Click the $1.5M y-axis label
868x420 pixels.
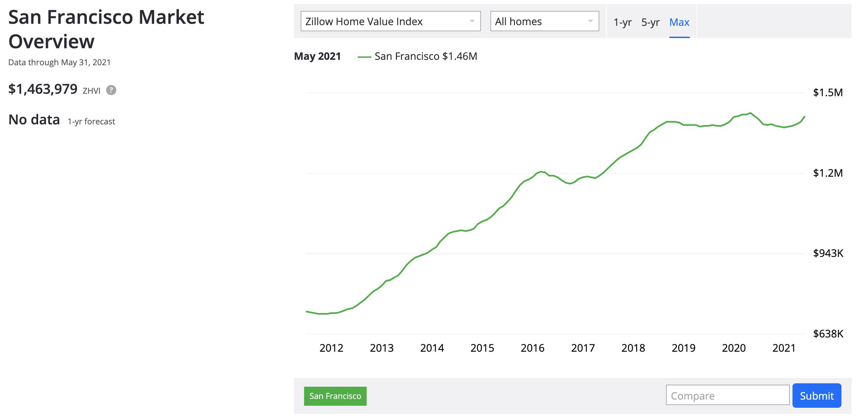[828, 92]
